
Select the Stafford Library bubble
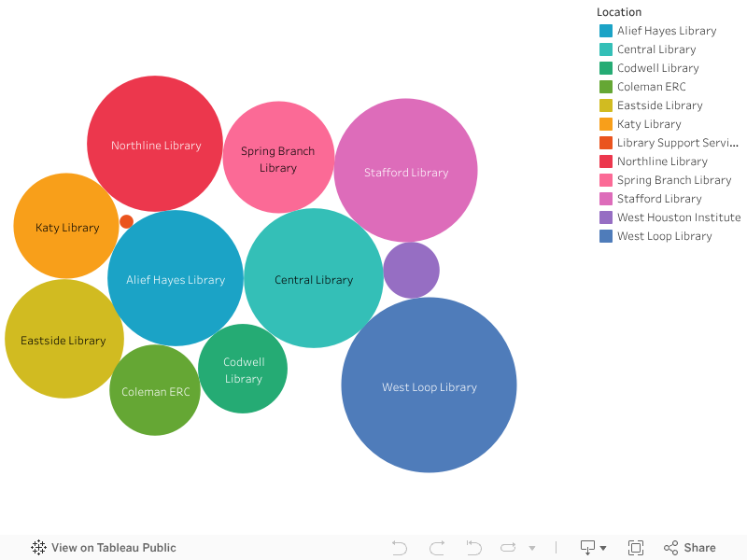[x=405, y=171]
